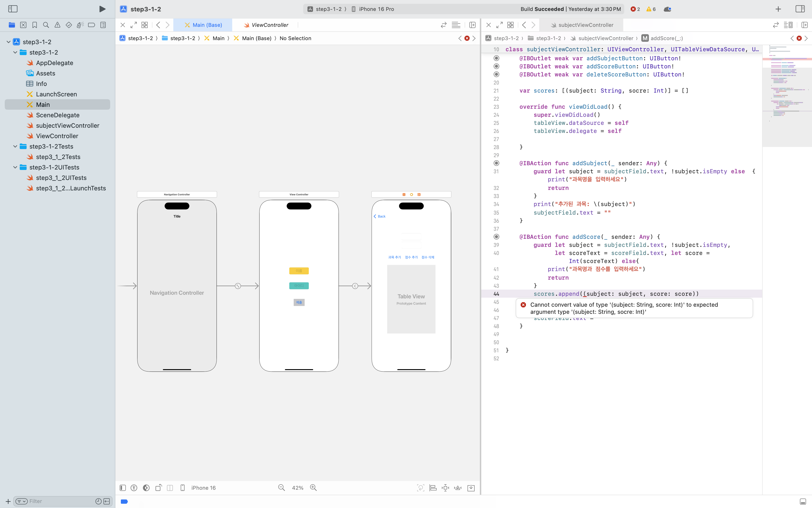Viewport: 812px width, 508px height.
Task: Select SceneDelegate file
Action: point(58,115)
